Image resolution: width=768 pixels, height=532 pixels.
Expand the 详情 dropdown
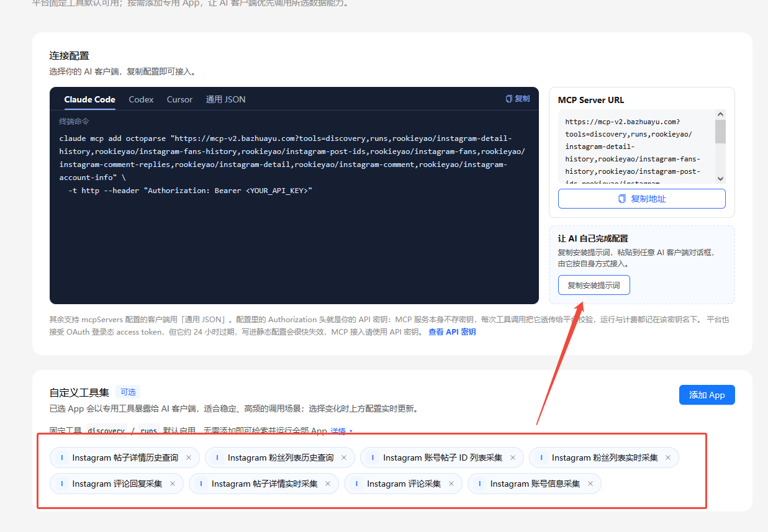pos(341,431)
